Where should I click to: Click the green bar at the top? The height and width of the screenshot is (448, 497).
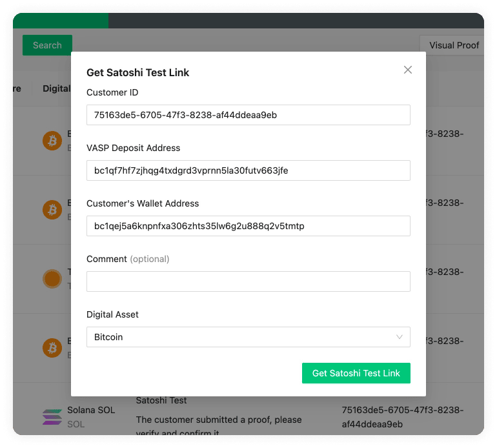(x=61, y=21)
